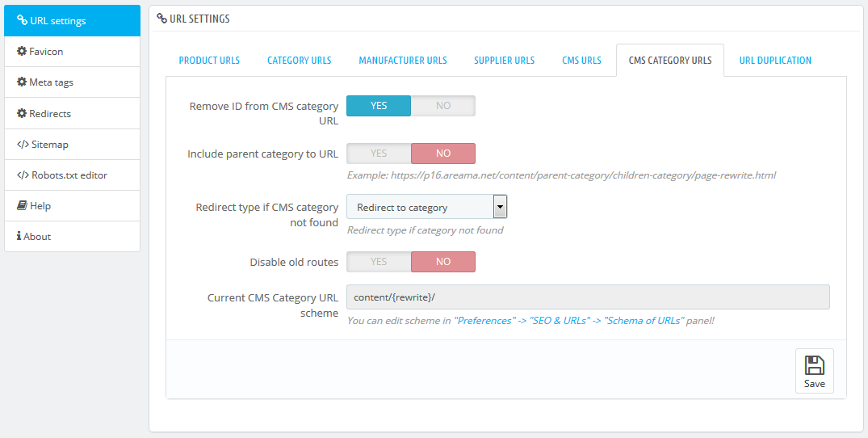Click the Help book icon
The width and height of the screenshot is (868, 438).
pos(22,206)
